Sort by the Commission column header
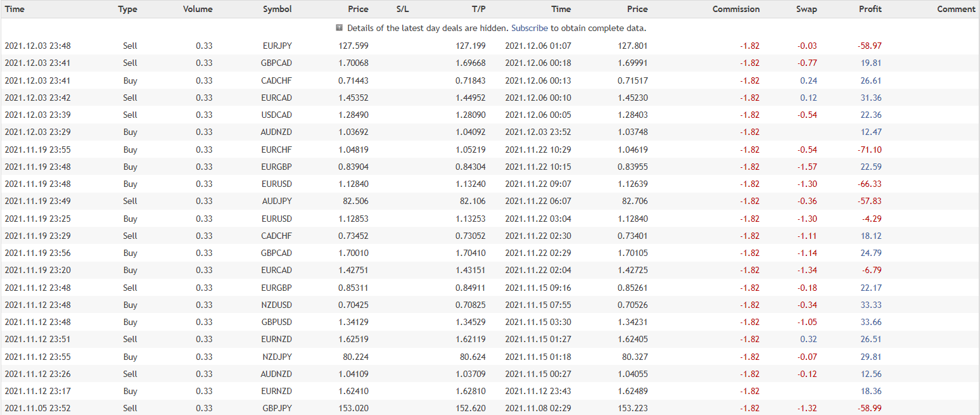This screenshot has height=415, width=980. [735, 9]
